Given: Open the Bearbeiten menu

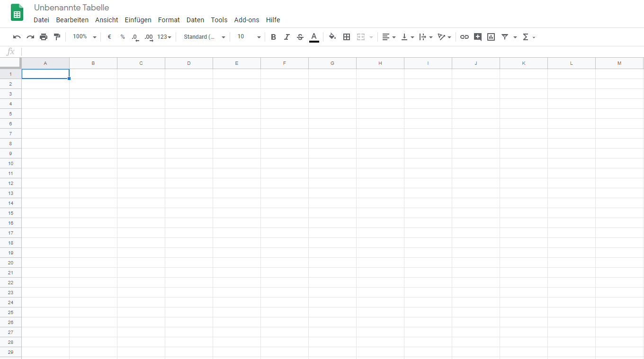Looking at the screenshot, I should (x=72, y=20).
